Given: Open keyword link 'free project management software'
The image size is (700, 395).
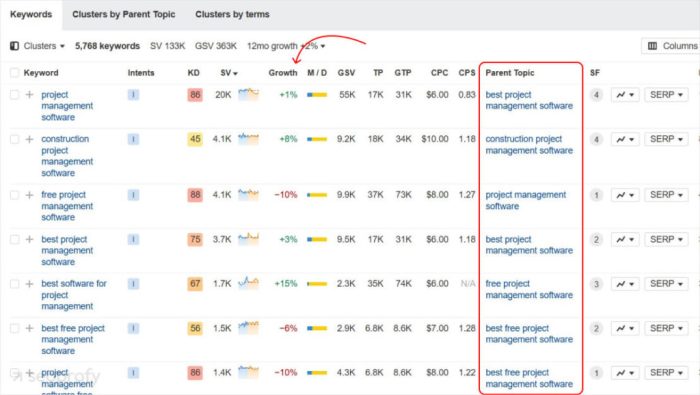Looking at the screenshot, I should tap(67, 206).
